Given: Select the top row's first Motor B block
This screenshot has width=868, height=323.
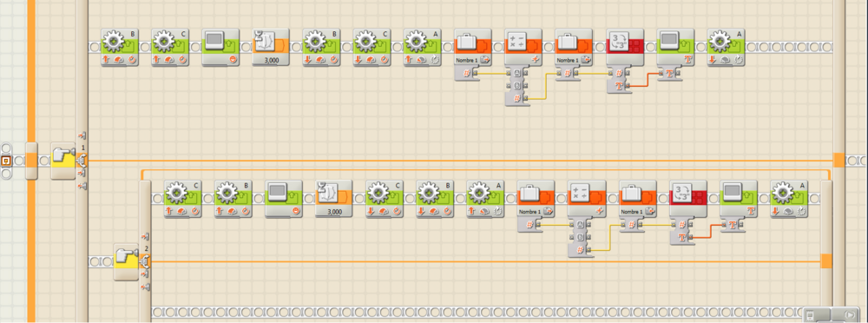Looking at the screenshot, I should pos(120,47).
